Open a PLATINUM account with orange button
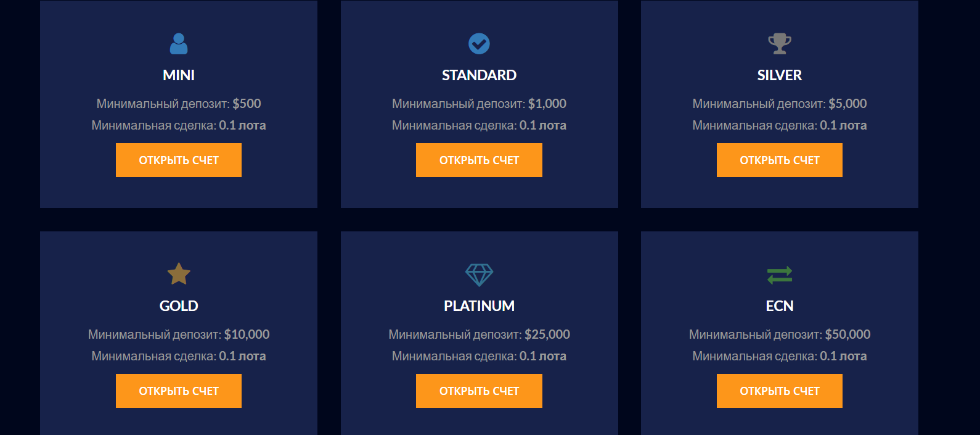Screen dimensions: 980x435 click(479, 391)
